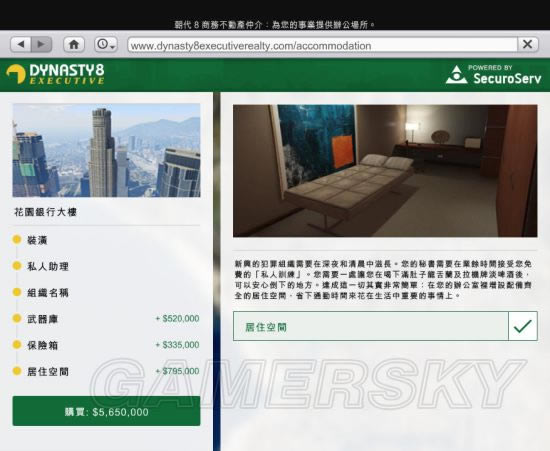Toggle the 居住空間 option checkmark
Viewport: 550px width, 451px height.
[x=523, y=326]
